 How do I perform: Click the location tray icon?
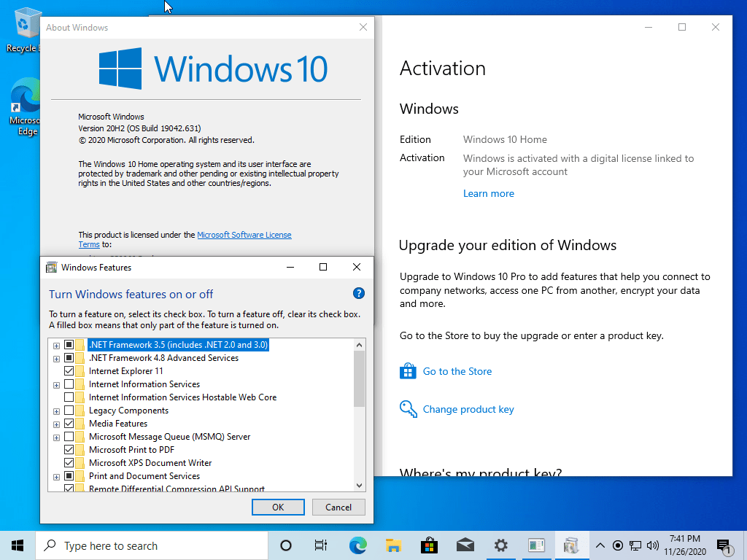click(x=617, y=545)
